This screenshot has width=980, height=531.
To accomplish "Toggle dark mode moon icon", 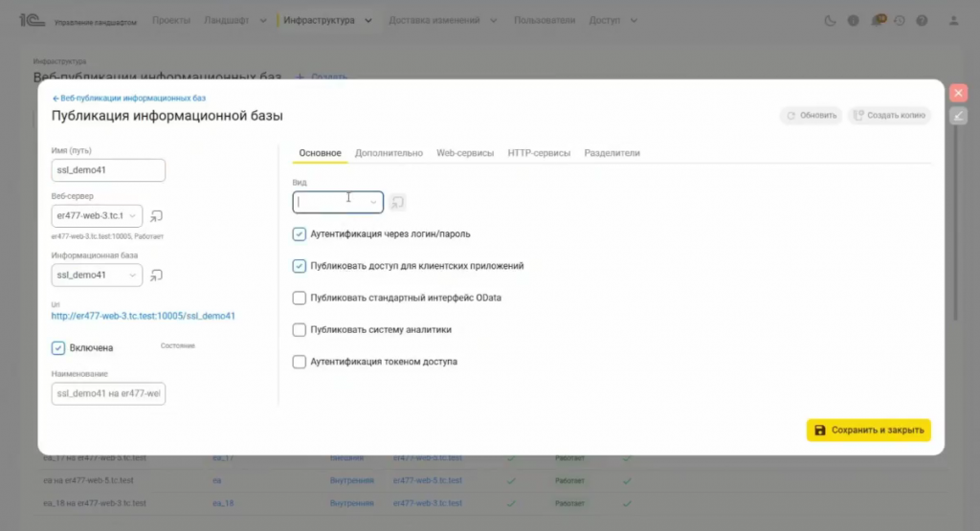I will point(829,20).
